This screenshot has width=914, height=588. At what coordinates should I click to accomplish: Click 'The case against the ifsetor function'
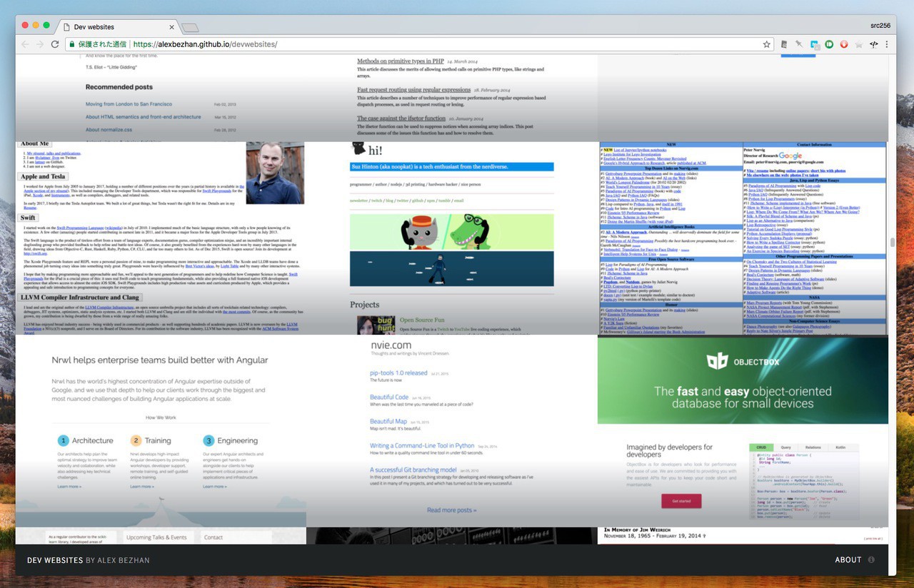[x=401, y=118]
